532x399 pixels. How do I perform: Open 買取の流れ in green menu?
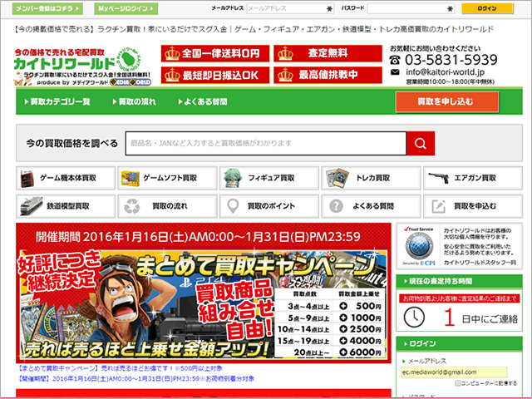(134, 101)
